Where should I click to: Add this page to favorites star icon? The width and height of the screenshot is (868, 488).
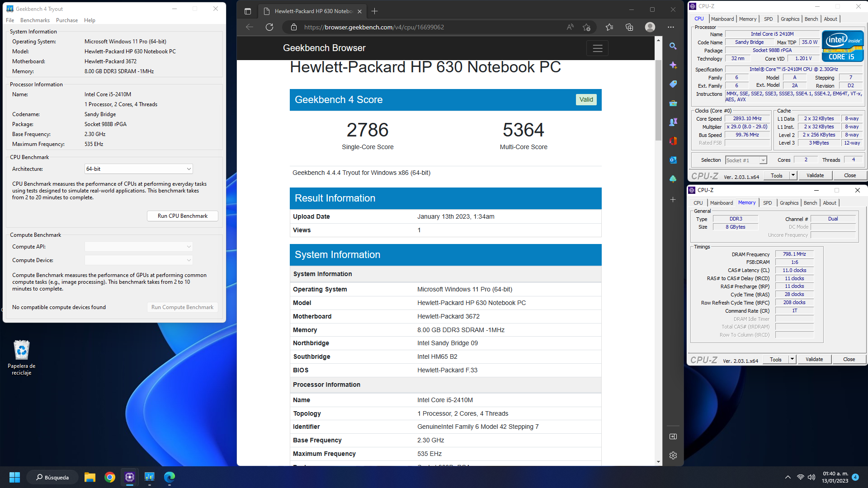tap(587, 27)
